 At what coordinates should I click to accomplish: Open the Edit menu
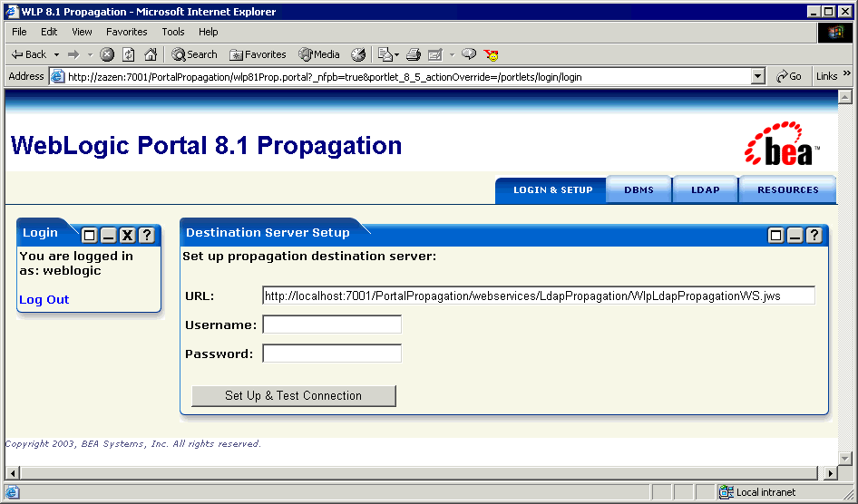49,32
